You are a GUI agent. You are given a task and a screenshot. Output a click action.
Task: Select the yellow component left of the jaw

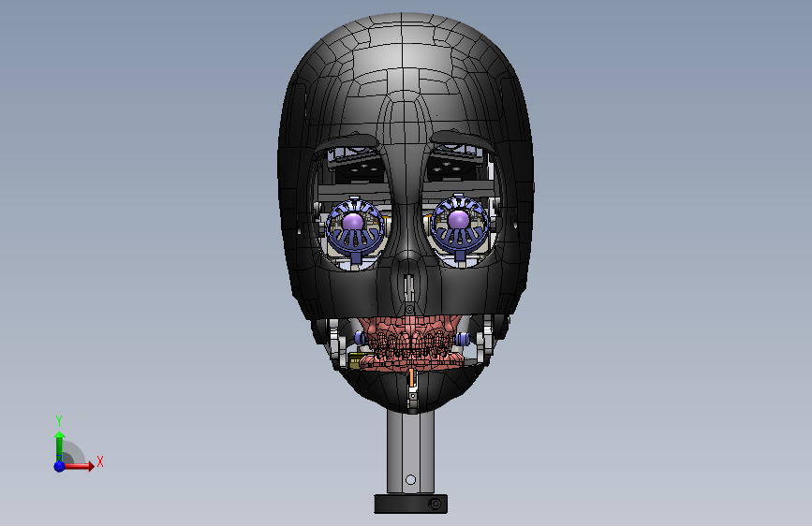(356, 360)
